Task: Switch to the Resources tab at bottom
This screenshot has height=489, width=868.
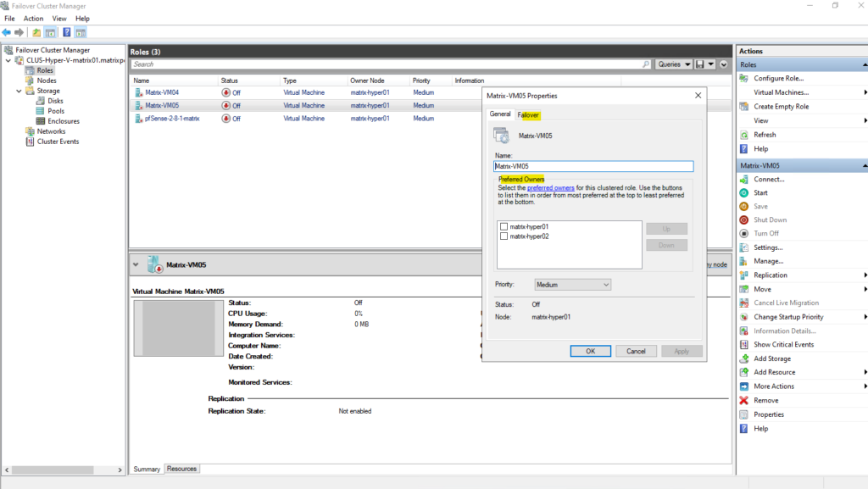Action: [181, 469]
